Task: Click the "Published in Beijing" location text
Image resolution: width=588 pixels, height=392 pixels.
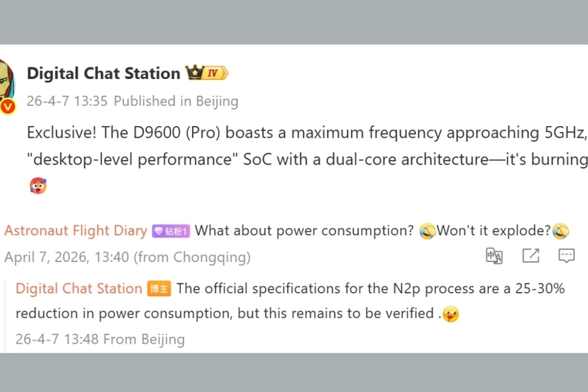Action: (x=176, y=101)
